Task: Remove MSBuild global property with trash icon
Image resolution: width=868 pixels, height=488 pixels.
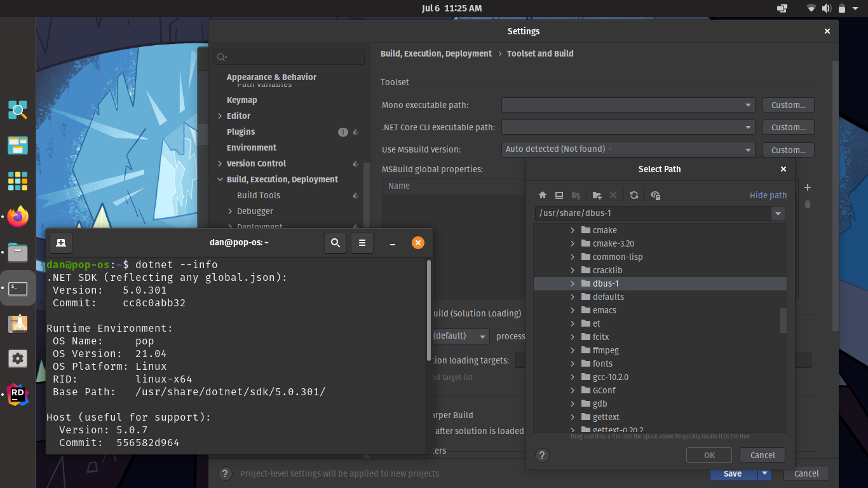Action: click(x=808, y=204)
